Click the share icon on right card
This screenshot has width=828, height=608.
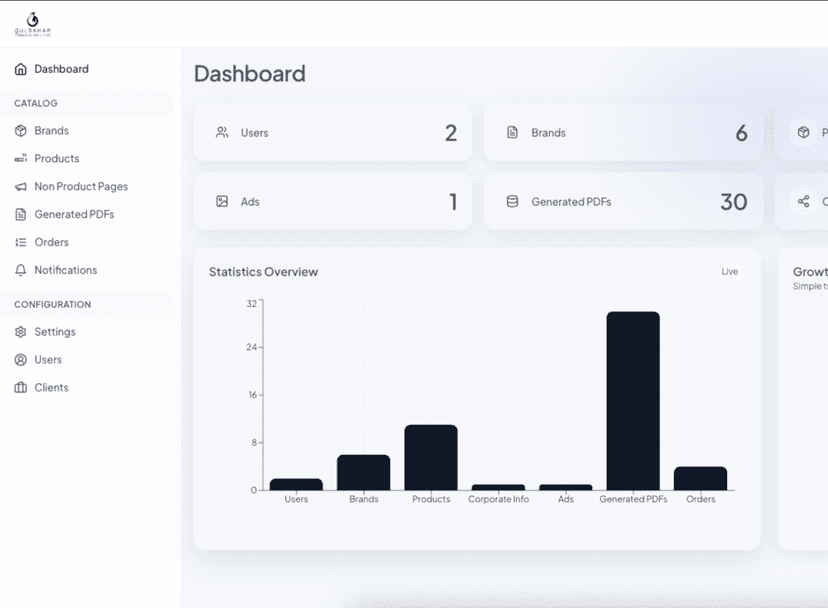click(803, 202)
